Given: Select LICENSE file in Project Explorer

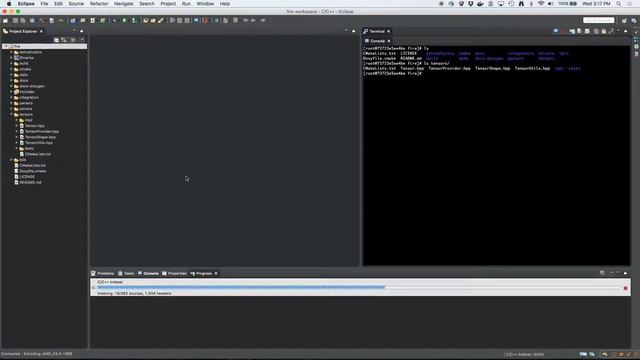Looking at the screenshot, I should (x=27, y=177).
